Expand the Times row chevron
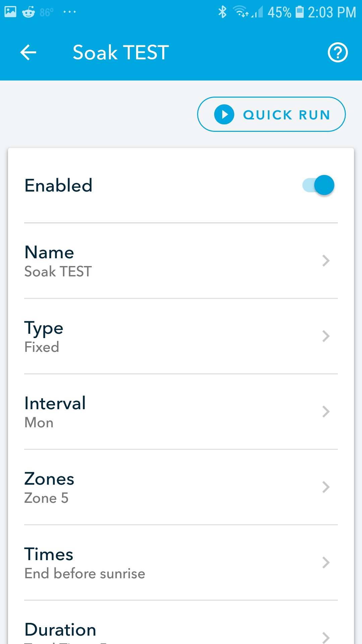Viewport: 362px width, 644px height. tap(326, 562)
